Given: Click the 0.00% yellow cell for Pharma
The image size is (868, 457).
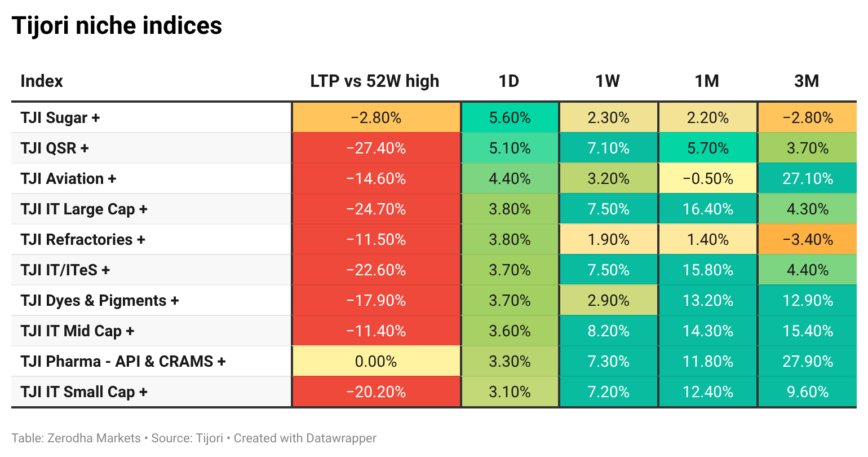Looking at the screenshot, I should click(377, 362).
